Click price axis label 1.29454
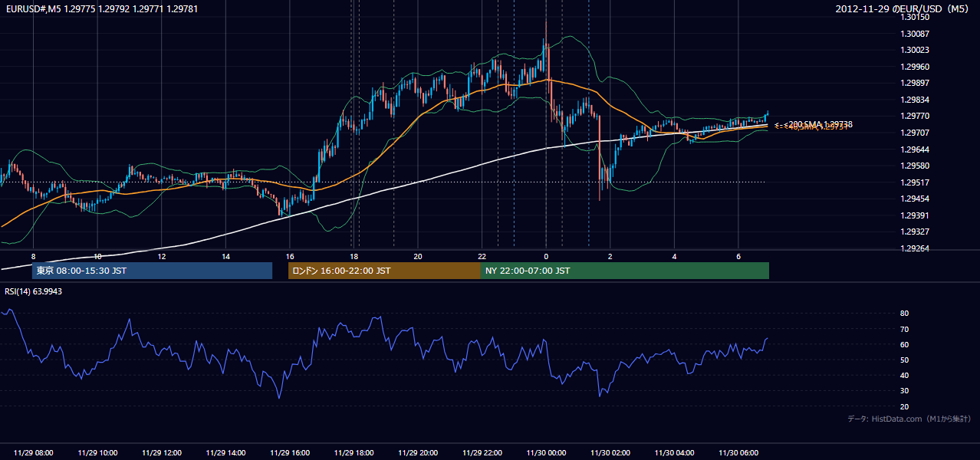Screen dimensions: 980x460 coord(915,199)
